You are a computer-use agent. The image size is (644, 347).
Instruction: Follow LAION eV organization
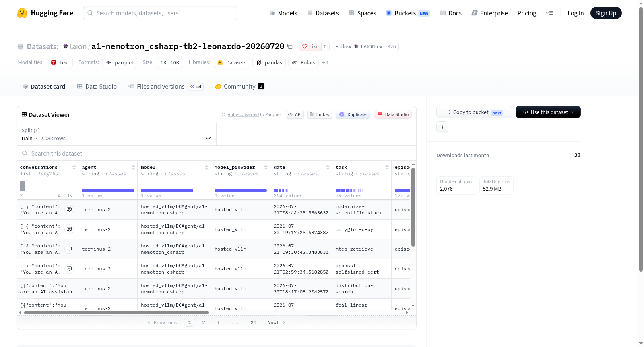coord(359,46)
